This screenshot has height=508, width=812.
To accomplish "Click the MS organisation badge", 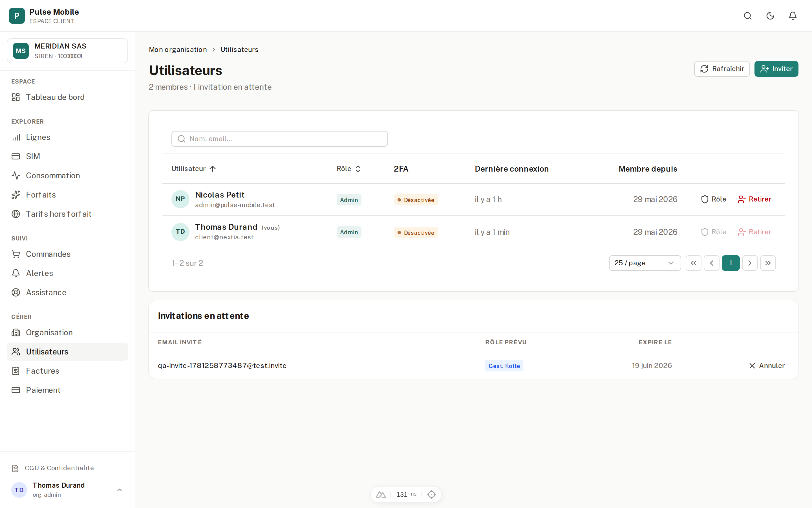I will [x=21, y=51].
